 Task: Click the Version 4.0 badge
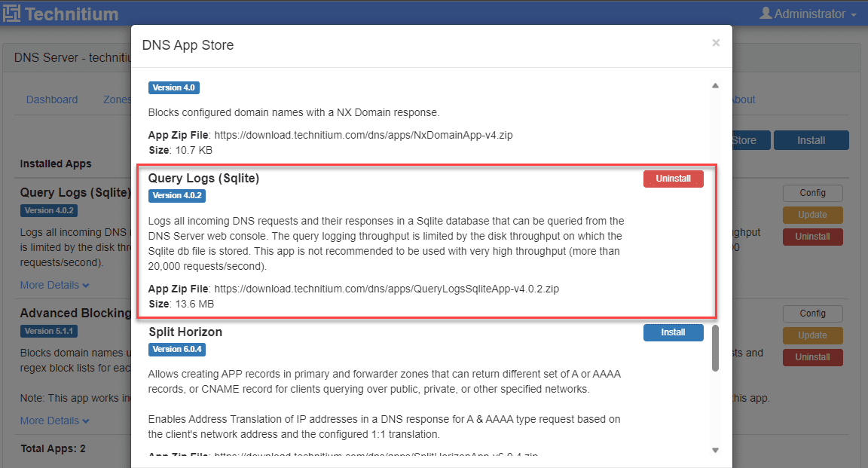[x=174, y=87]
